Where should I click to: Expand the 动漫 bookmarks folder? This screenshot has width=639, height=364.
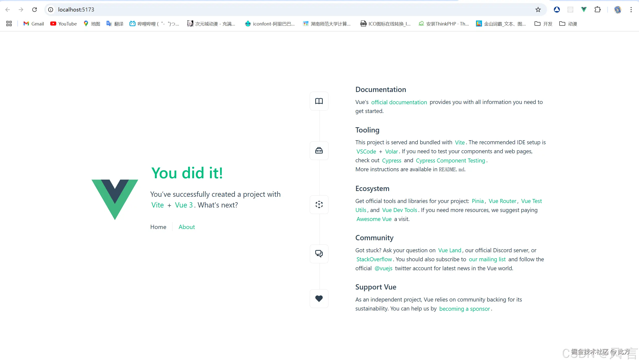click(x=568, y=24)
